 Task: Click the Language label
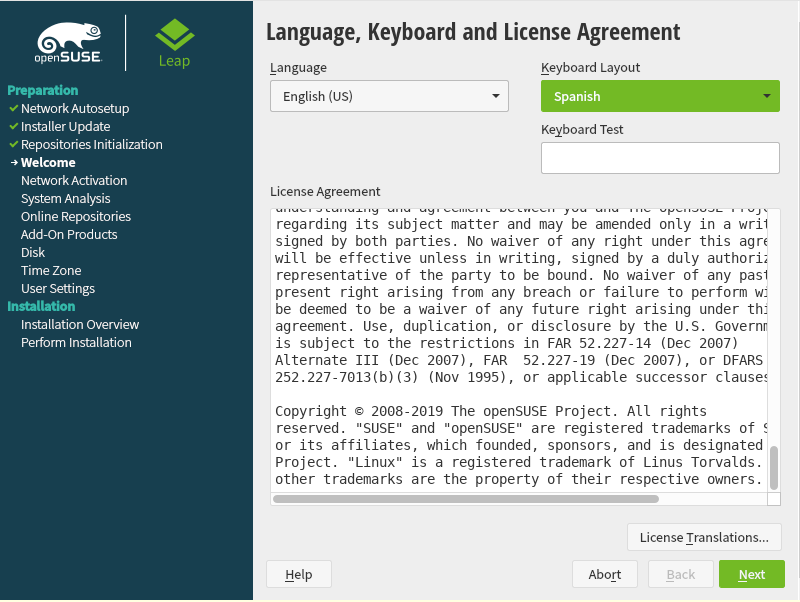pyautogui.click(x=298, y=67)
